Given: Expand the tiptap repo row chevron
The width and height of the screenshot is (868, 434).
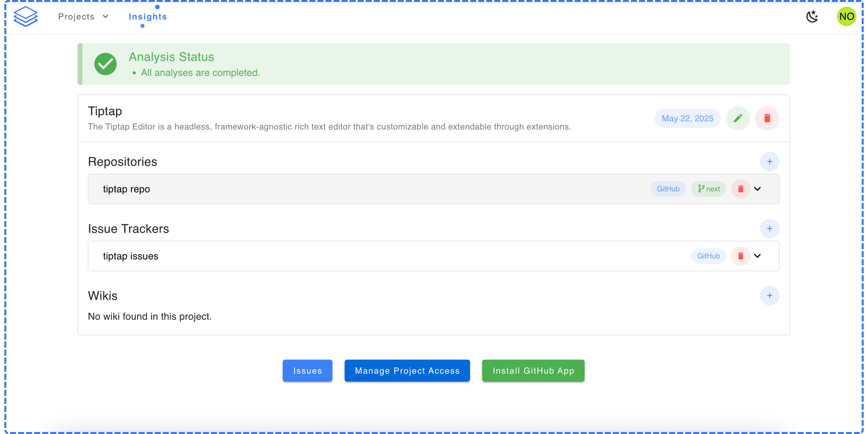Looking at the screenshot, I should tap(758, 189).
